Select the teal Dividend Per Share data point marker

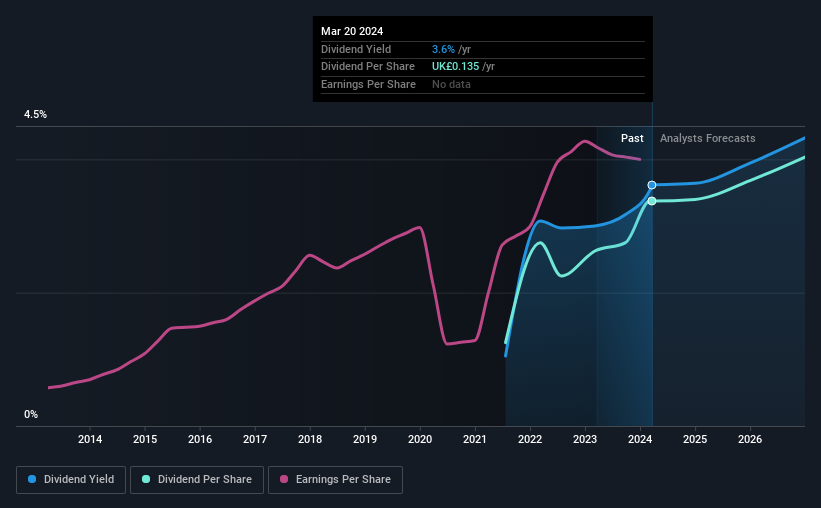652,201
